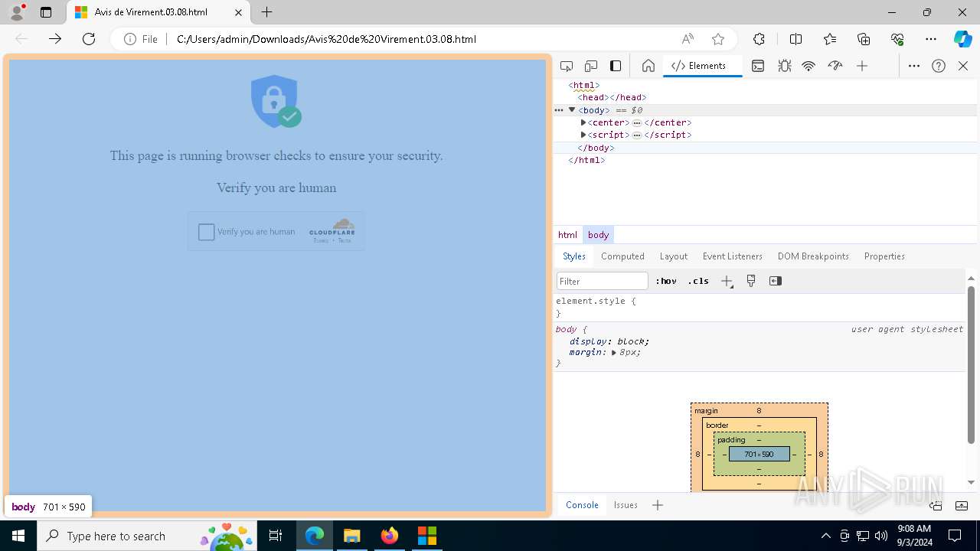Screen dimensions: 980x551
Task: Collapse the body element node arrow
Action: click(571, 110)
